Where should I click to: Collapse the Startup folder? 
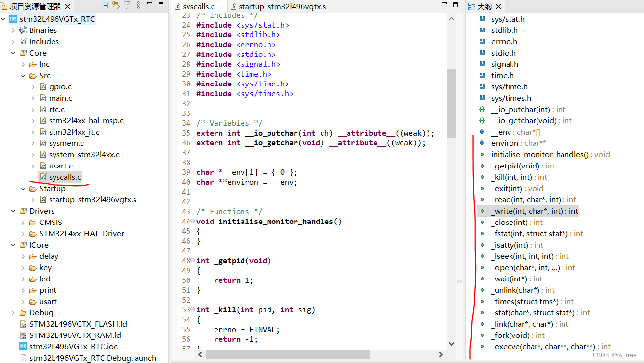pyautogui.click(x=23, y=189)
